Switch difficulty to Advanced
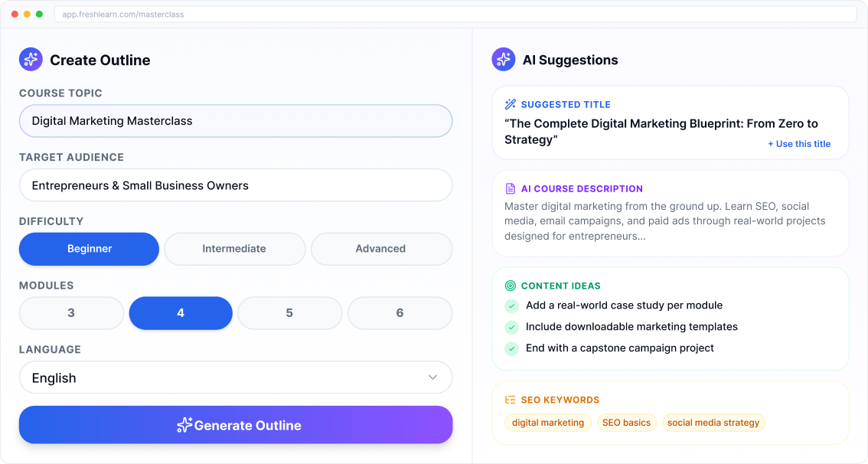This screenshot has width=868, height=464. pos(381,249)
